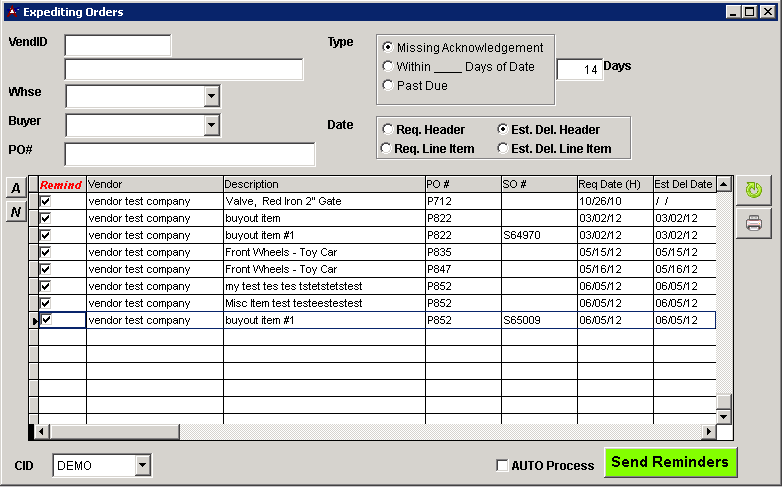Open the Whse dropdown
The image size is (782, 487).
[x=211, y=96]
